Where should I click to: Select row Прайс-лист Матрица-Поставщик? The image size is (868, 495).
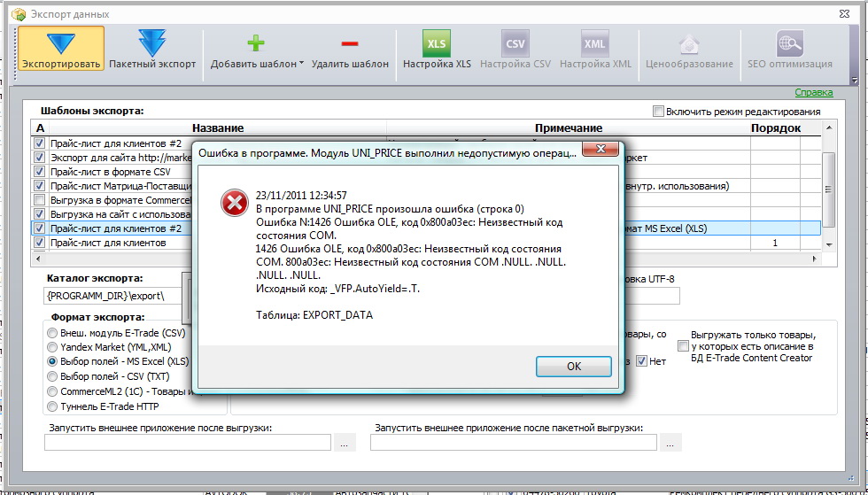pyautogui.click(x=120, y=186)
